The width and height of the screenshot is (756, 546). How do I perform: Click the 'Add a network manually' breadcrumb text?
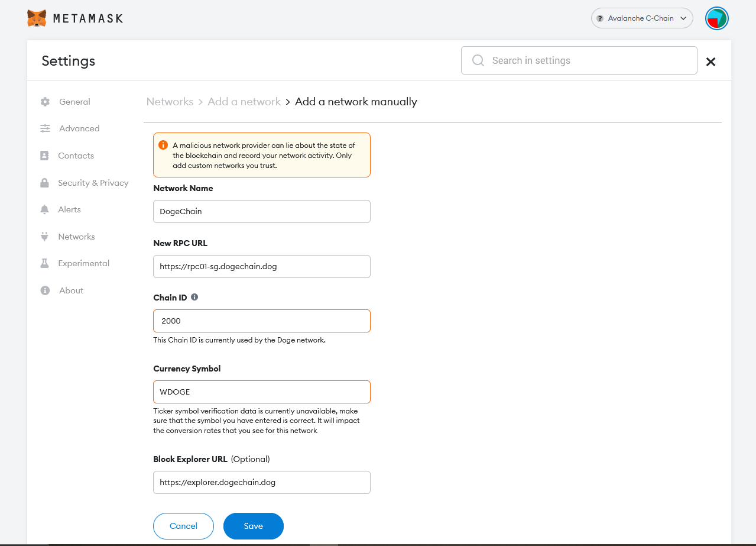356,102
